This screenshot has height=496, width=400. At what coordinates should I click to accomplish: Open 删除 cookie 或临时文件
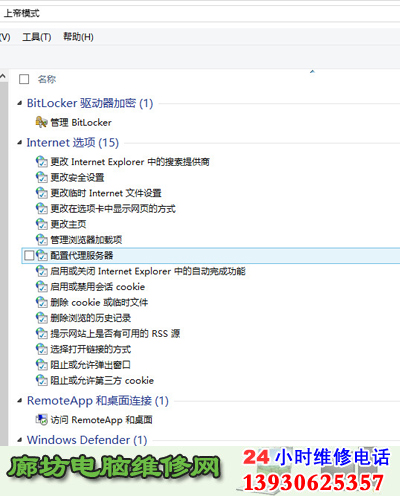coord(99,302)
